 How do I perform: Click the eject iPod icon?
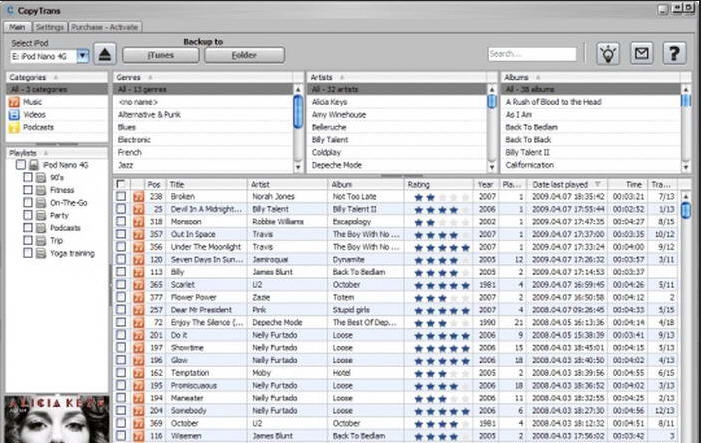pyautogui.click(x=106, y=55)
